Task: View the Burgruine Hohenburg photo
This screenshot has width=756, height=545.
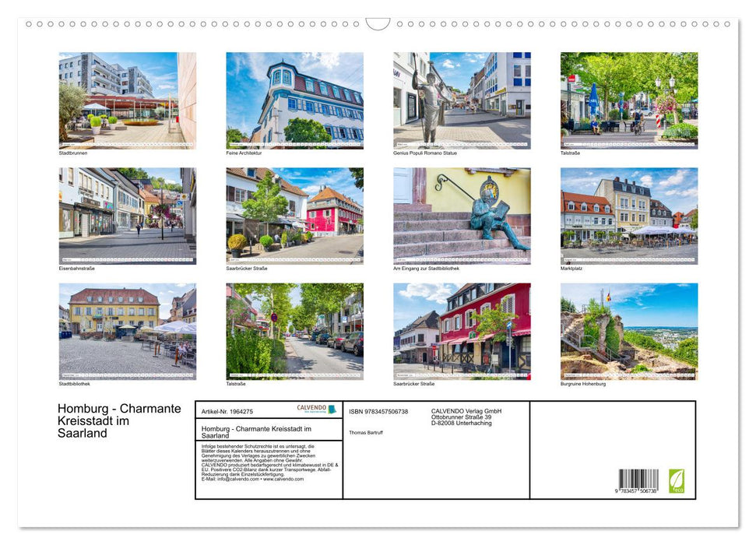Action: point(628,331)
